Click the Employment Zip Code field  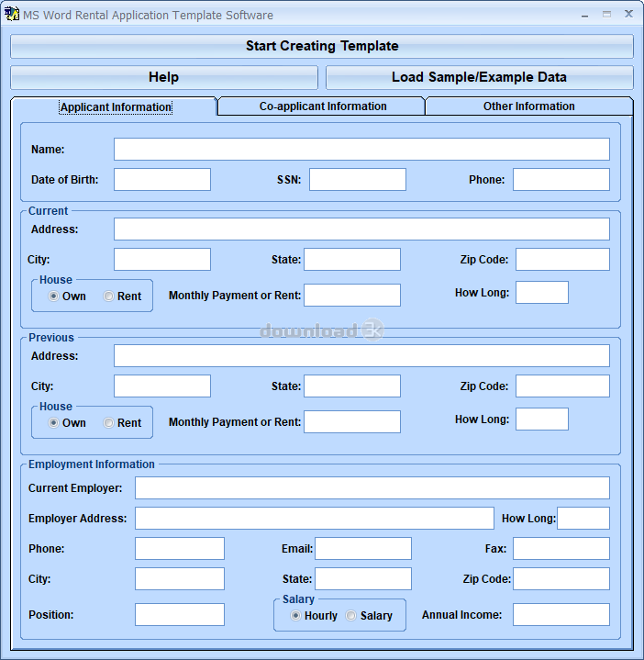point(561,579)
